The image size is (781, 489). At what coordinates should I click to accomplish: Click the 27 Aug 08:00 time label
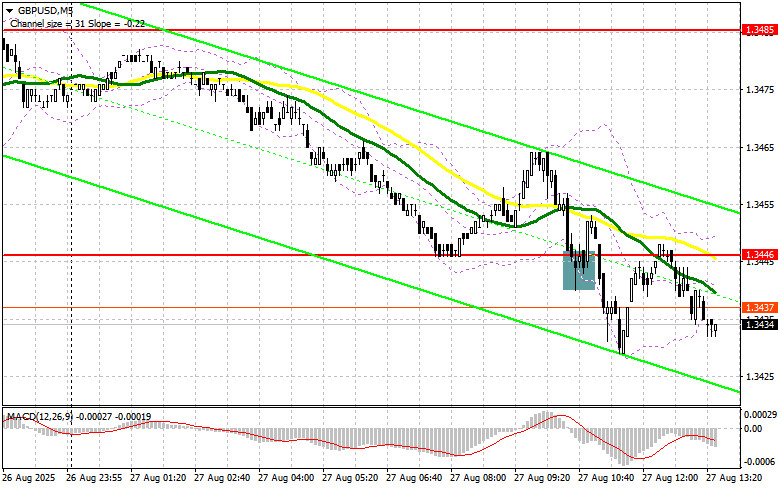pyautogui.click(x=478, y=478)
